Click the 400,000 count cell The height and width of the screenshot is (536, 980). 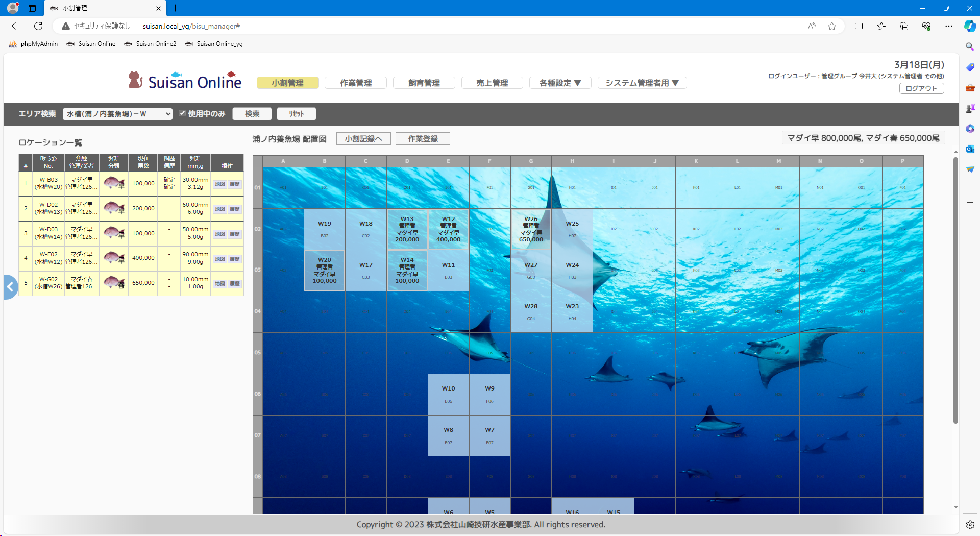(143, 258)
